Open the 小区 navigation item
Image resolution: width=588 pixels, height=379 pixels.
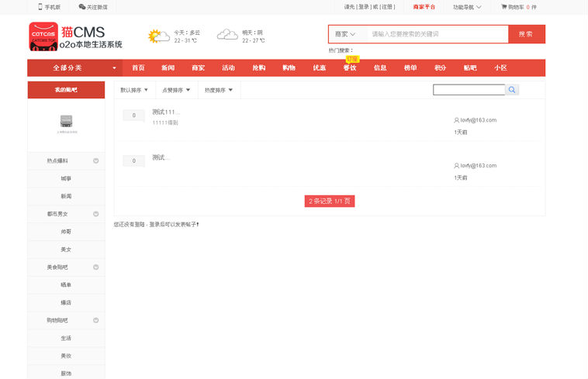click(x=500, y=67)
